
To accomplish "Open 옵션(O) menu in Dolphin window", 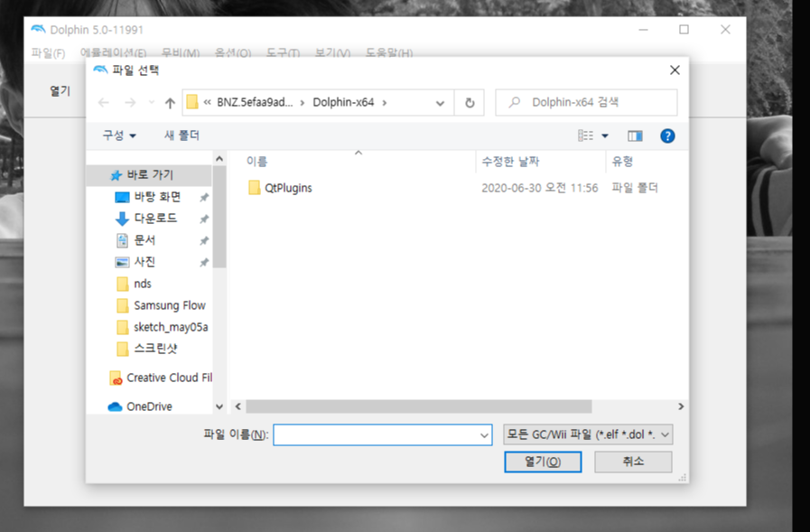I will (x=233, y=53).
